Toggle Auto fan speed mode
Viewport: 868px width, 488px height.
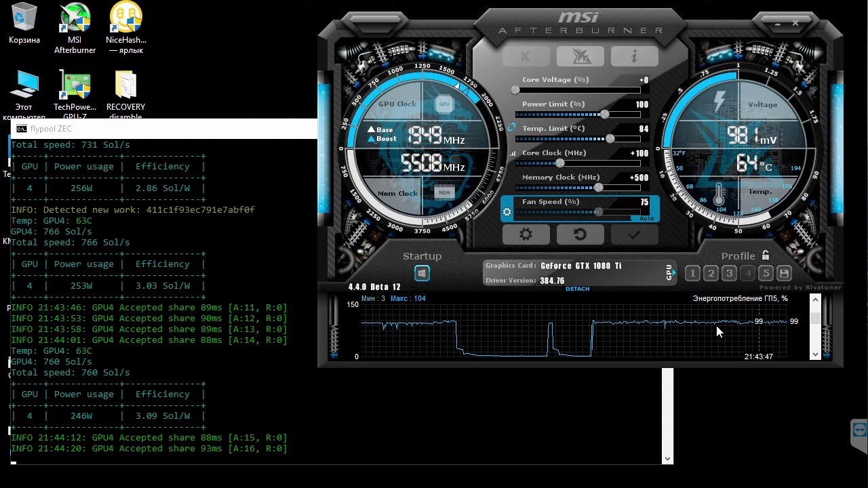point(646,218)
